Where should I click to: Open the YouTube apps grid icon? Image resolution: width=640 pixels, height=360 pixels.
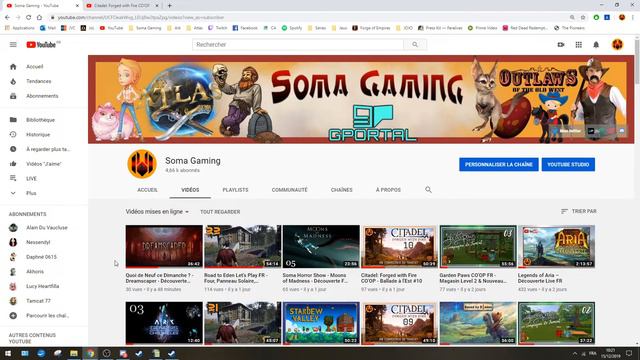[578, 44]
